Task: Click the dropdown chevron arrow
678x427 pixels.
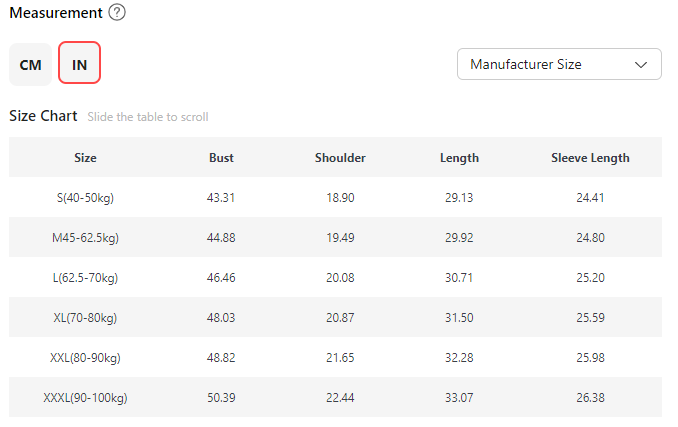Action: click(641, 64)
